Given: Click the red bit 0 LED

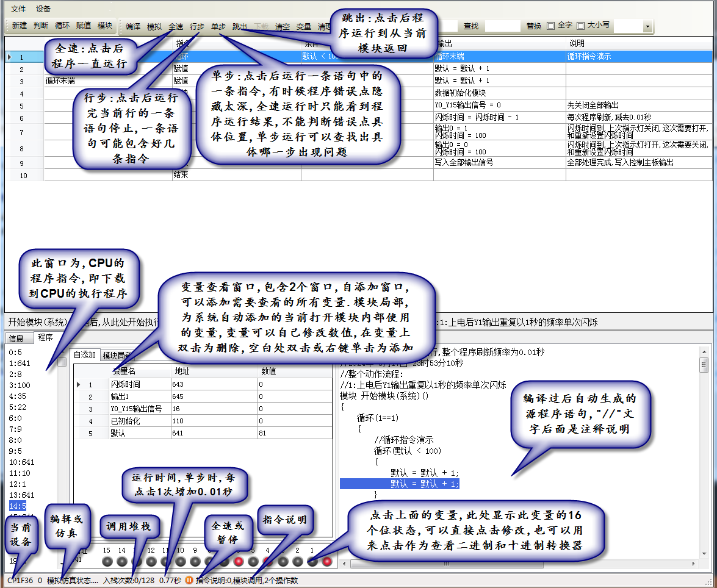Looking at the screenshot, I should click(x=327, y=561).
